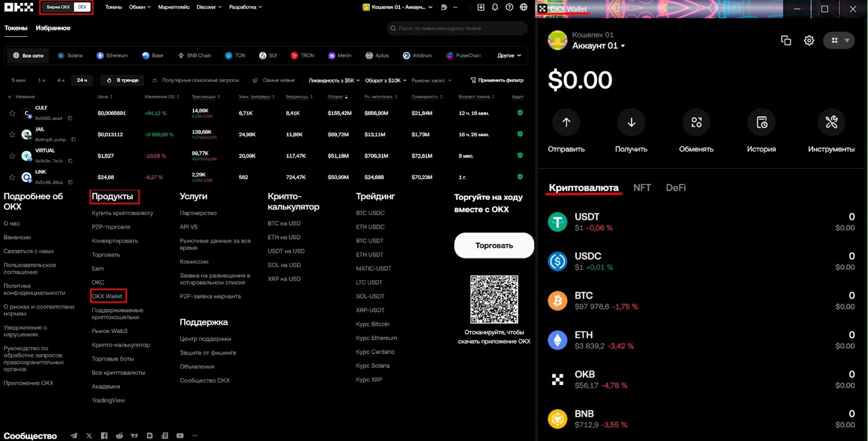Click the QR code for OKX app
The width and height of the screenshot is (868, 441).
pyautogui.click(x=494, y=299)
